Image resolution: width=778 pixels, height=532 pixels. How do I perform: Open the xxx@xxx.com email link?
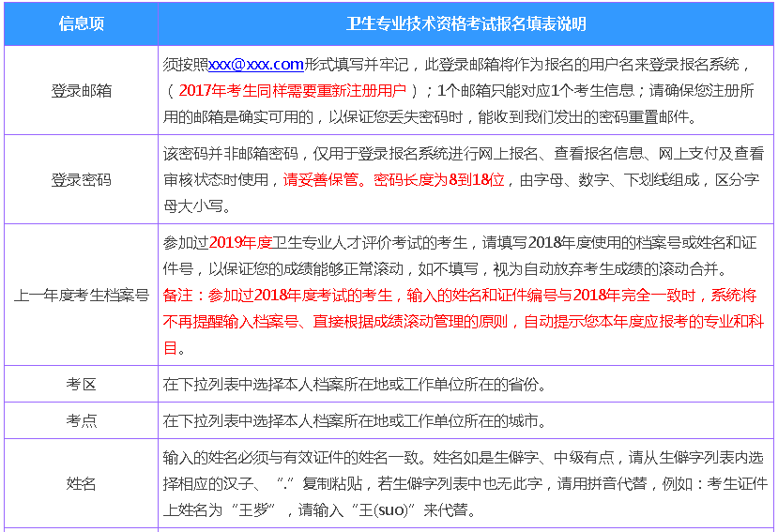(256, 65)
